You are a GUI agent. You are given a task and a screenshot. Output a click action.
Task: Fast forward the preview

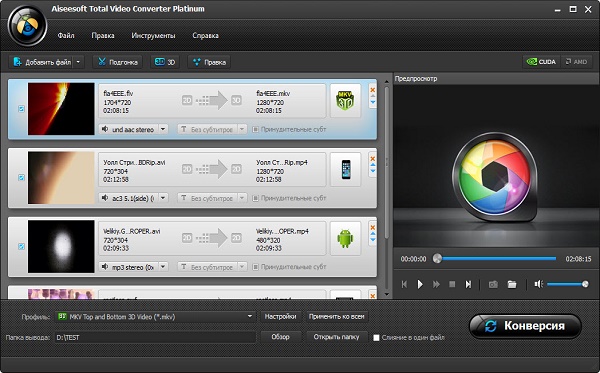(436, 284)
